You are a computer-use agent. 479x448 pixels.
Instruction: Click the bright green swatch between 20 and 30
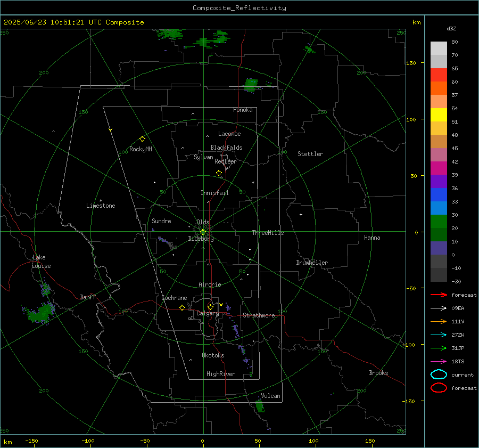point(439,221)
